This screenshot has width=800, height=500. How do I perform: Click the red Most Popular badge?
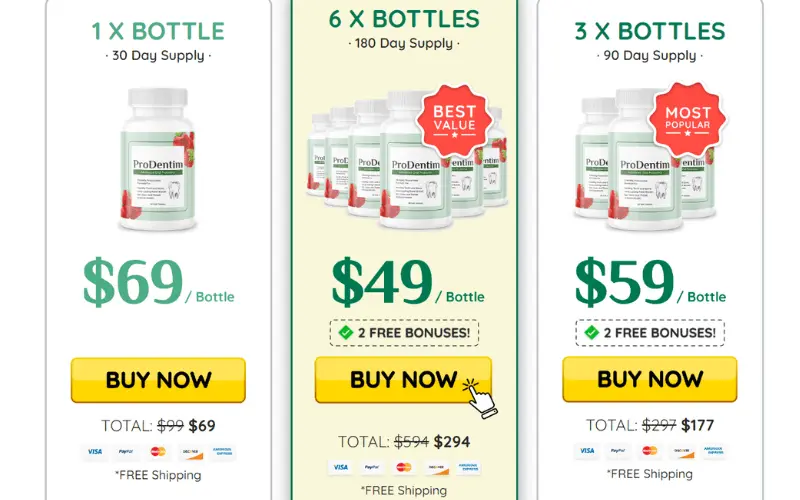(687, 120)
